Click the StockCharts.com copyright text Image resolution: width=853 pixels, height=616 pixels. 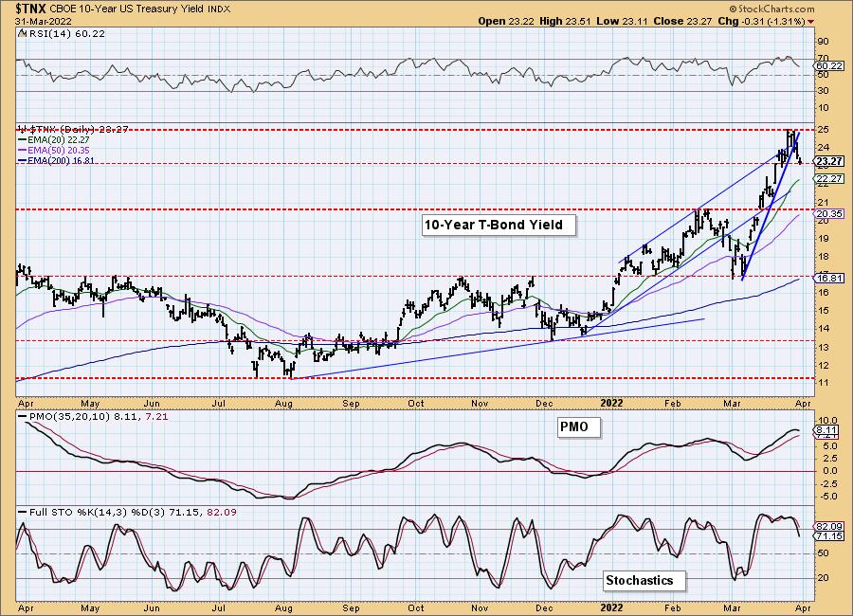(x=771, y=9)
